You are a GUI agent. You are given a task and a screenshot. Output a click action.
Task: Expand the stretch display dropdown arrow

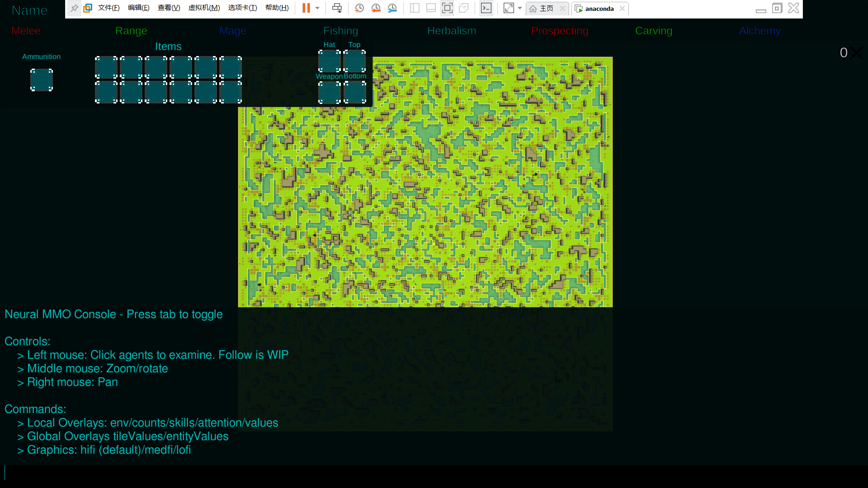pyautogui.click(x=520, y=8)
